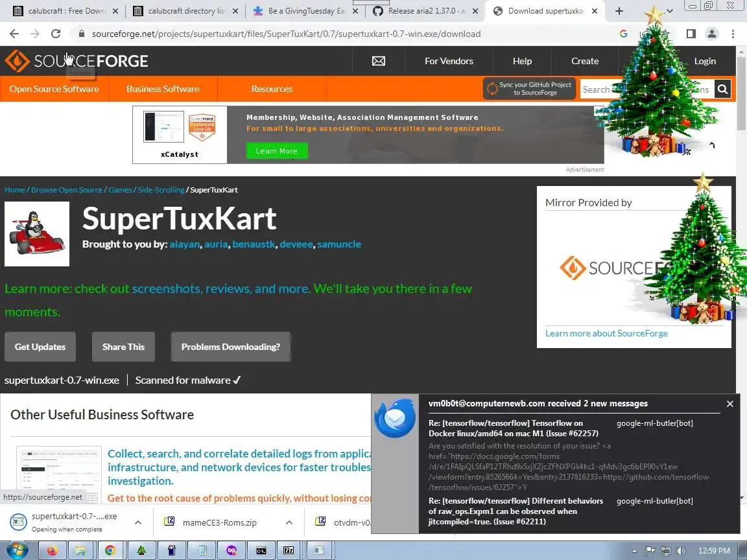Switch to calubcraft Free Download tab
Screen dimensions: 747x560
64,11
